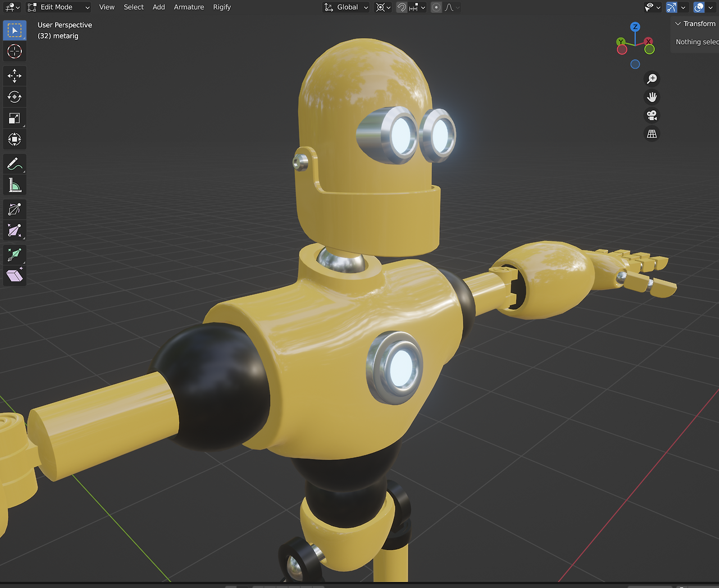Viewport: 719px width, 588px height.
Task: Open the Global transform orientation dropdown
Action: coord(346,7)
